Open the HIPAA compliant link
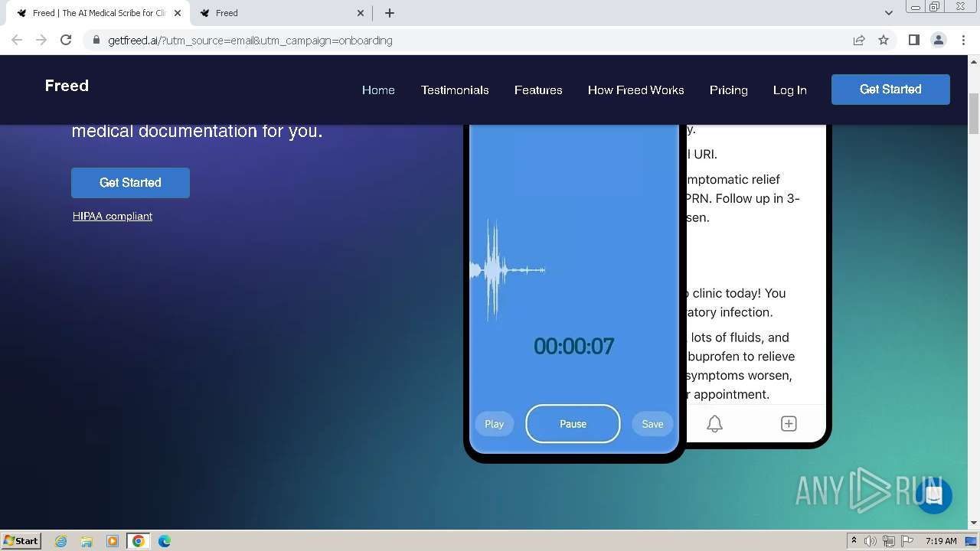Image resolution: width=980 pixels, height=551 pixels. pos(113,217)
